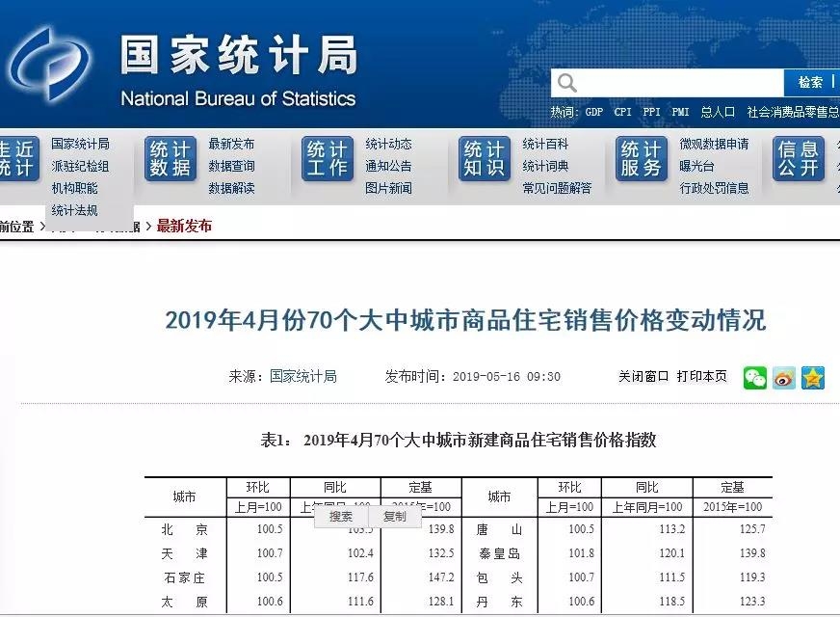The width and height of the screenshot is (840, 617).
Task: Click value 102.4 in 天津 row
Action: (360, 553)
